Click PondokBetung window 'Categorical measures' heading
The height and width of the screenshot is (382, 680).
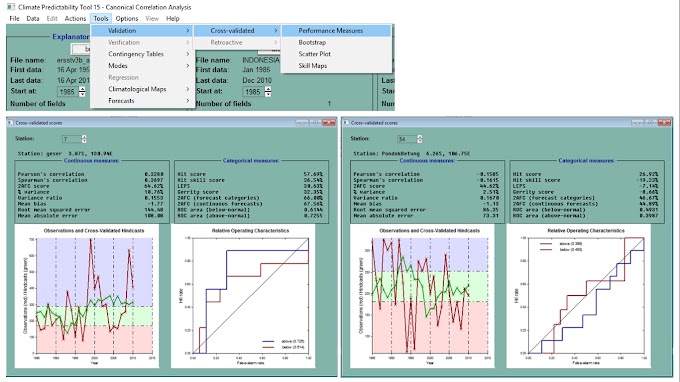[586, 160]
